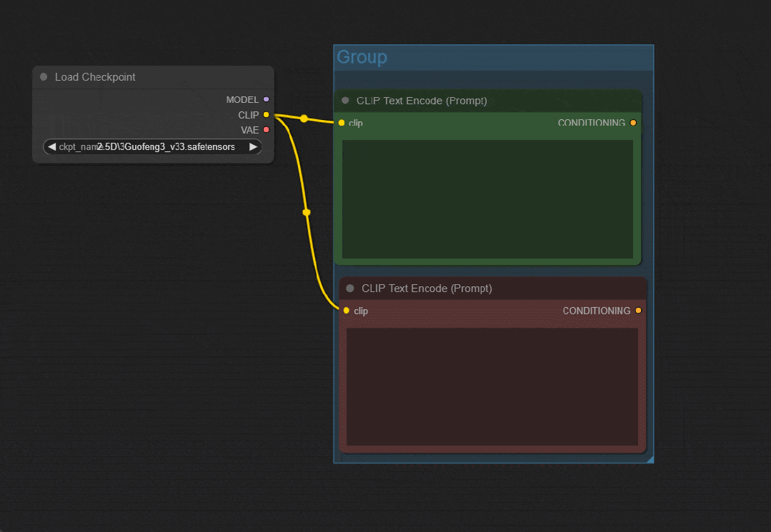Click the Group resize corner handle
The width and height of the screenshot is (771, 532).
(650, 459)
